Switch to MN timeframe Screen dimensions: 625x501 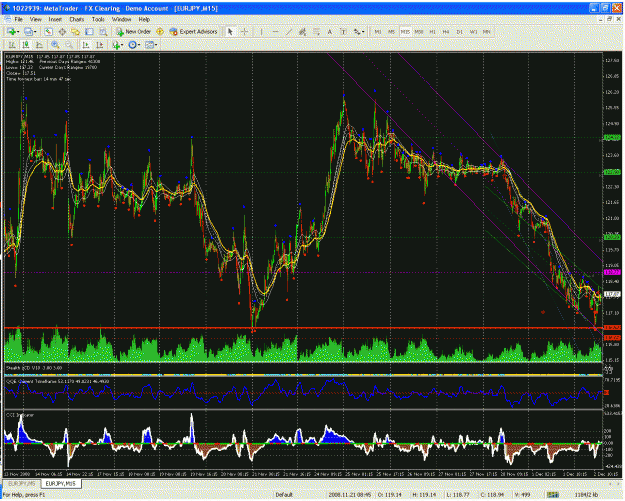pos(487,32)
